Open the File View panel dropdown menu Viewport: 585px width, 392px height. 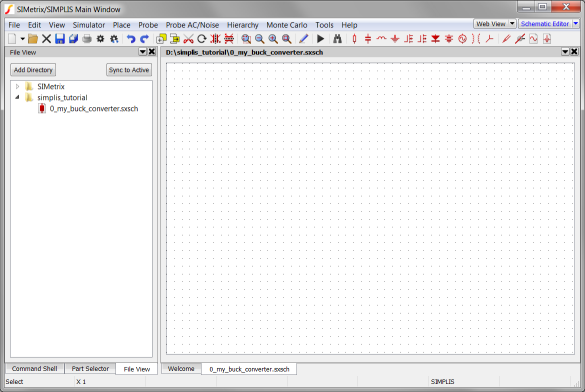(x=143, y=52)
